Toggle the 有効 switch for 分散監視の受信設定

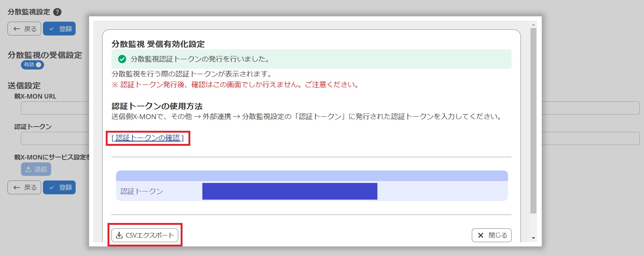tap(32, 65)
